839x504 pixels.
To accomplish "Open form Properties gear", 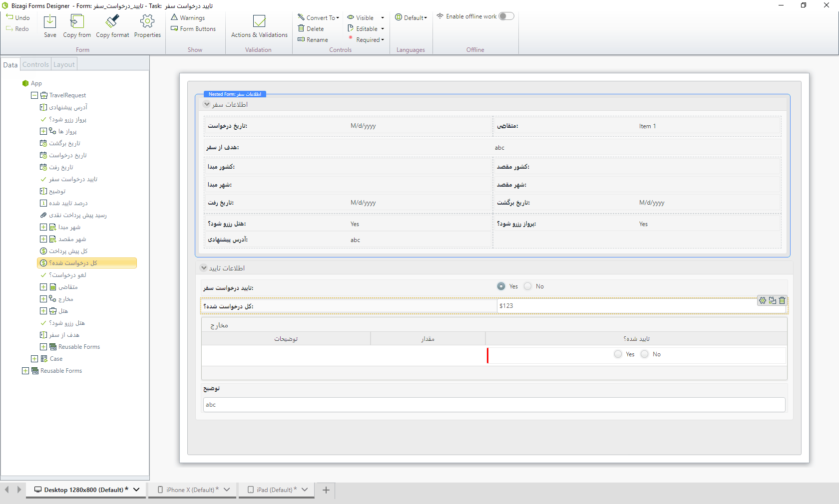I will click(x=147, y=21).
